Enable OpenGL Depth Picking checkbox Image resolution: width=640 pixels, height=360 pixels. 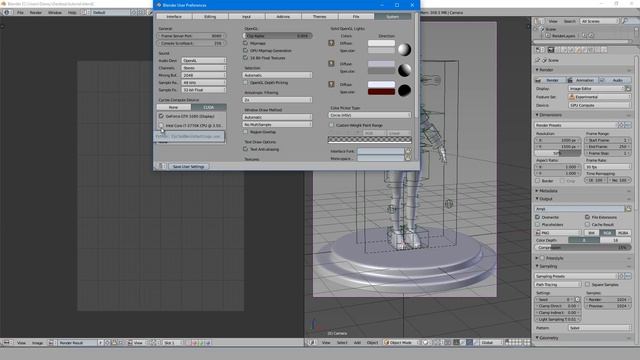click(x=245, y=82)
